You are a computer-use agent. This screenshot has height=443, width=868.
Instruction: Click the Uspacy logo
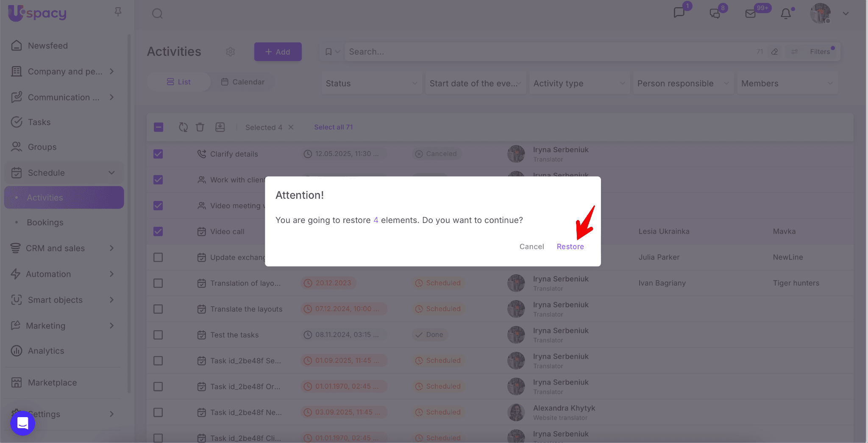[37, 13]
